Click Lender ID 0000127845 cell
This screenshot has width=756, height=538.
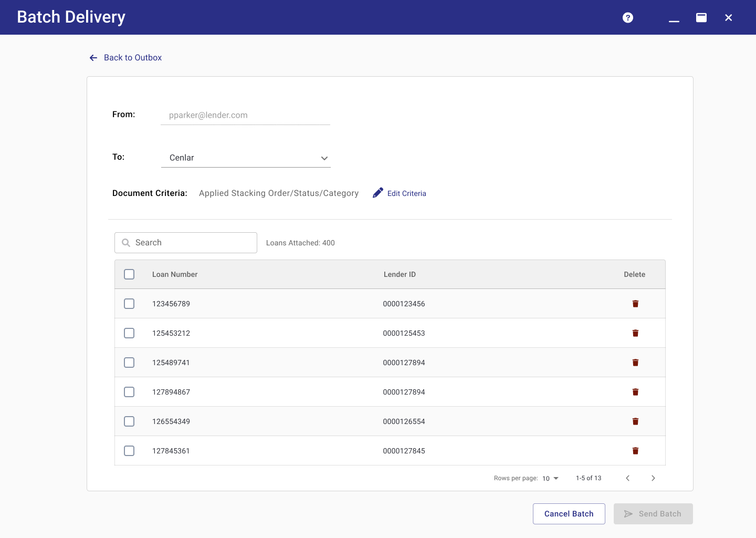point(404,451)
